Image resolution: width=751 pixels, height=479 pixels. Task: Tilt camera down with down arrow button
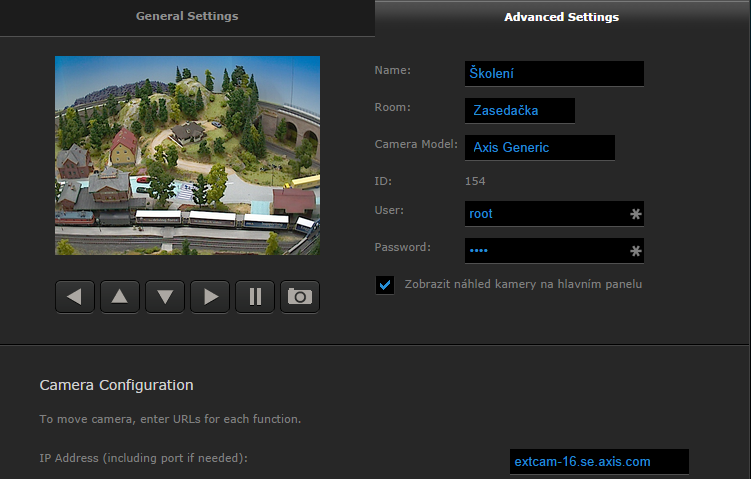165,297
